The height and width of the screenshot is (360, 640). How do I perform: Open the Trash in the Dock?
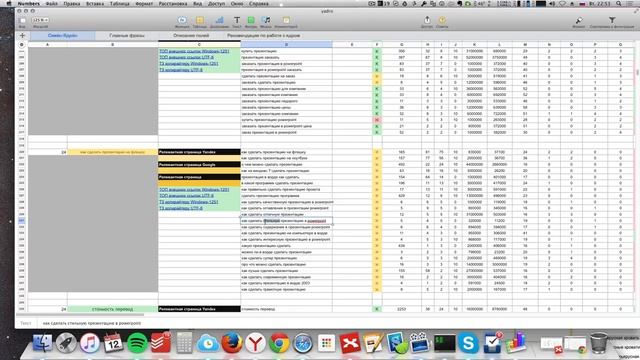pos(599,343)
